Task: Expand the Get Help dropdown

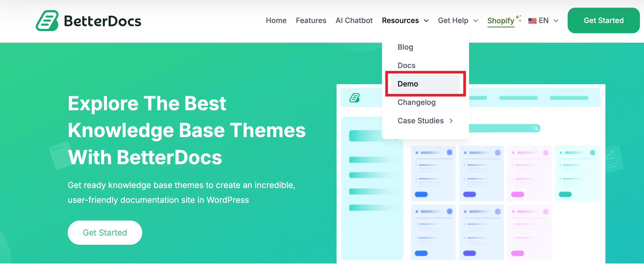Action: 458,20
